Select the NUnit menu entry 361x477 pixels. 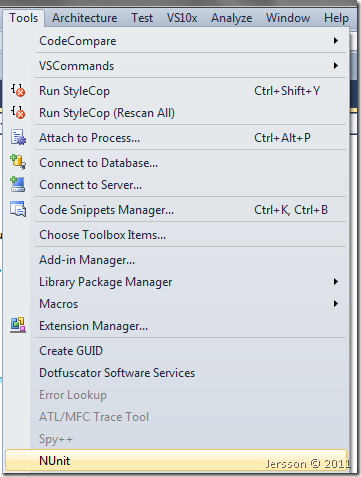click(x=176, y=460)
